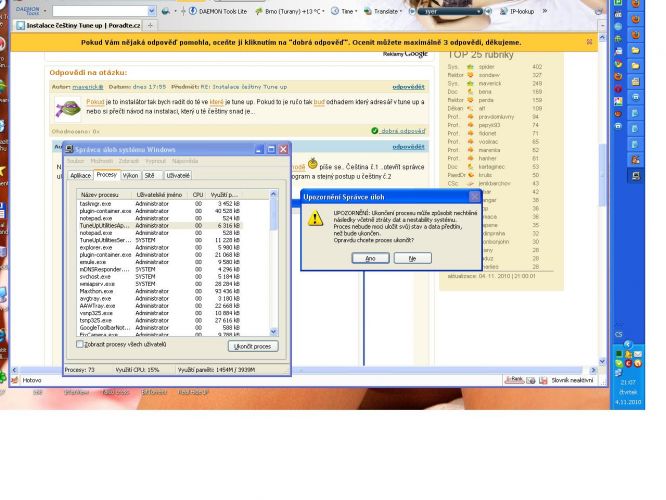Viewport: 666px width, 500px height.
Task: Select the explorer.exe process row
Action: 160,247
